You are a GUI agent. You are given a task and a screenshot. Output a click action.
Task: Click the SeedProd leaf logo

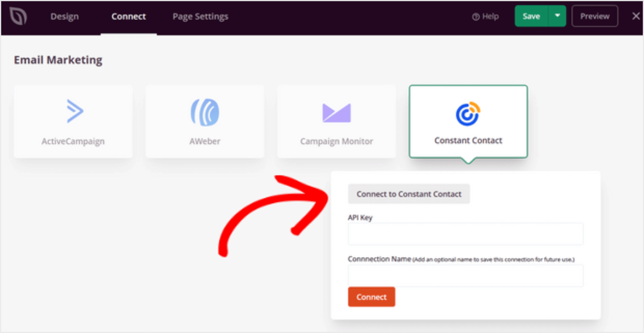[x=18, y=17]
